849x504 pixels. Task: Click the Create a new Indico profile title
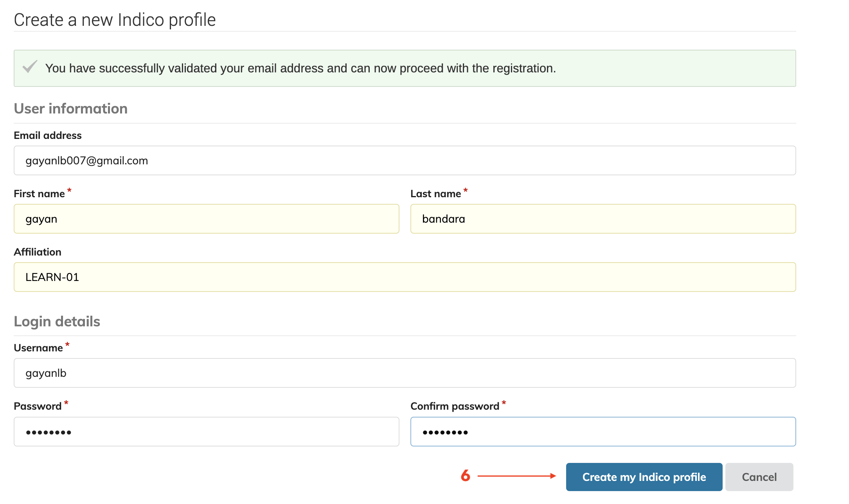115,20
